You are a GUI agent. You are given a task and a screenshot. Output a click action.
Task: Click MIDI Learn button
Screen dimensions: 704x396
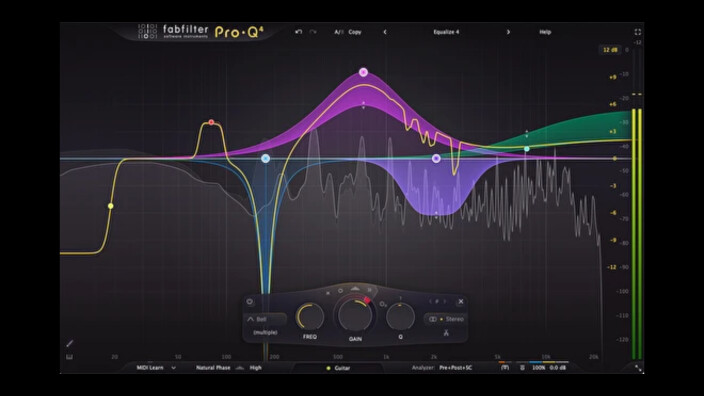click(x=150, y=368)
